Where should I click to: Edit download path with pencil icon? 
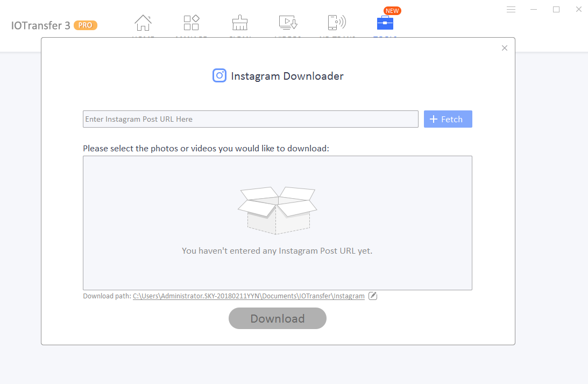click(x=373, y=296)
